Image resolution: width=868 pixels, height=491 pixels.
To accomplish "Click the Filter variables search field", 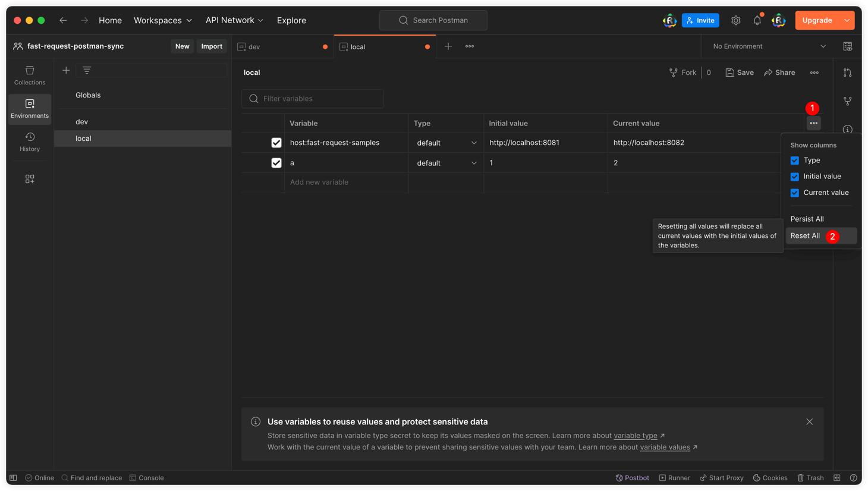I will (313, 99).
